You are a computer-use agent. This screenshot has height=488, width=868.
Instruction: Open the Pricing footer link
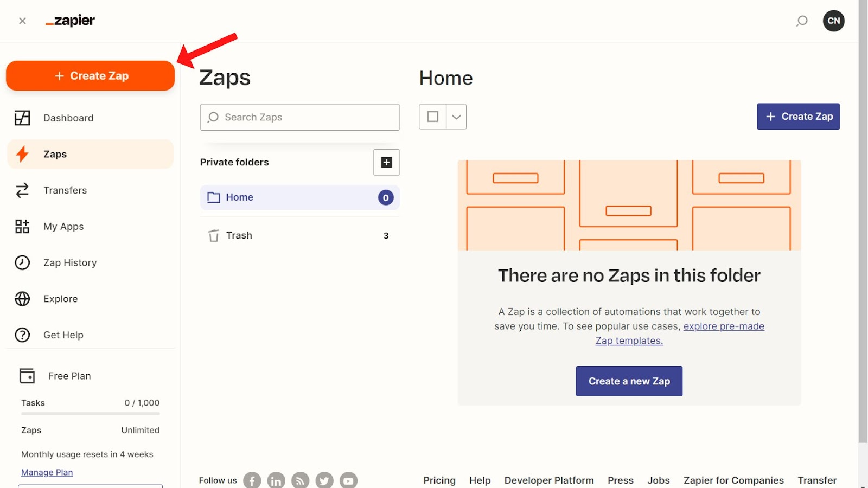(x=439, y=480)
